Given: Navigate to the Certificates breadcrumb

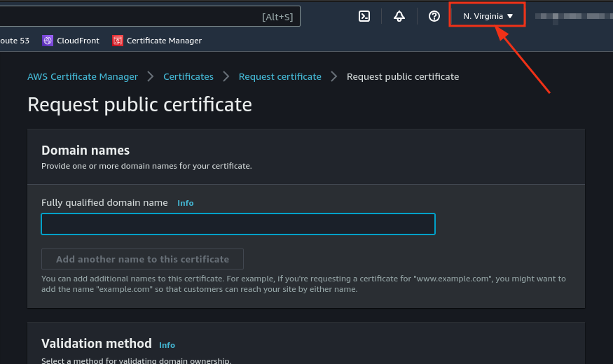Looking at the screenshot, I should point(188,76).
